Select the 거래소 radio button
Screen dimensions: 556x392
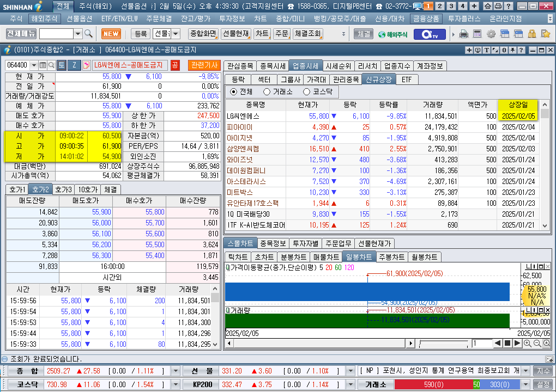click(267, 91)
